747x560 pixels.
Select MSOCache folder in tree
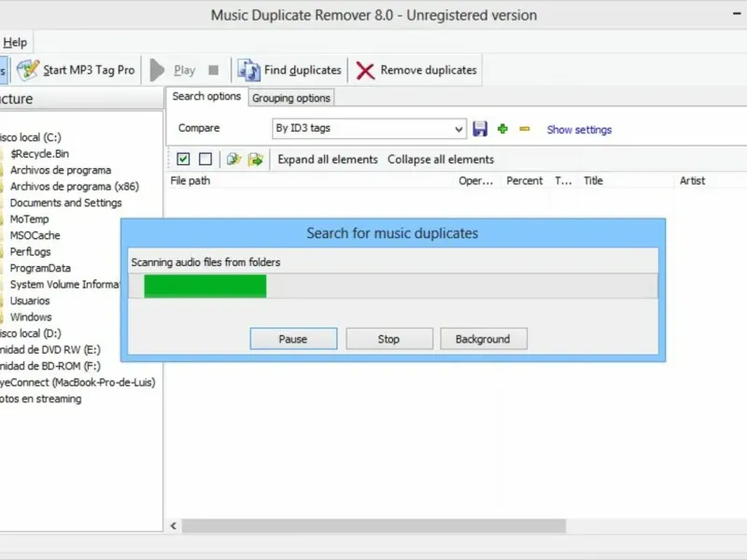35,235
